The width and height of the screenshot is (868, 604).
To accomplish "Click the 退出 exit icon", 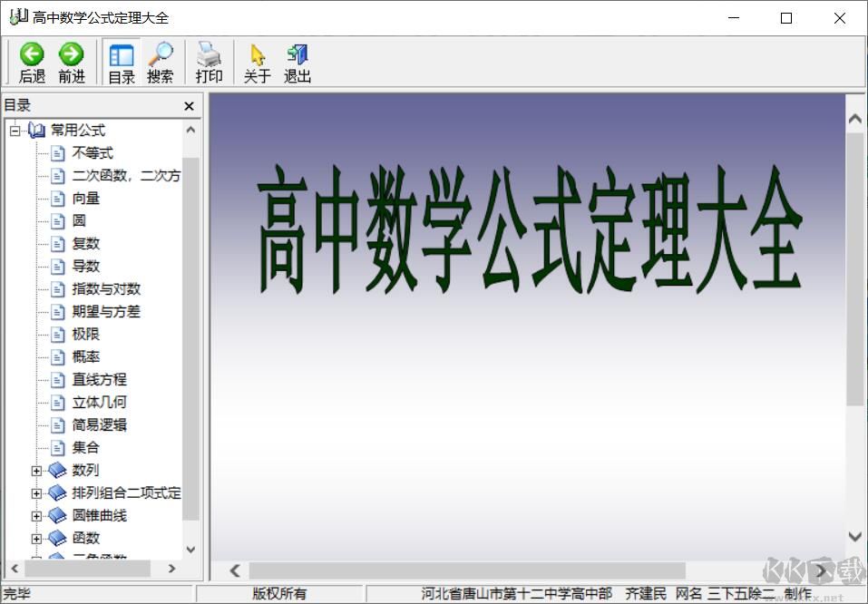I will [x=297, y=54].
